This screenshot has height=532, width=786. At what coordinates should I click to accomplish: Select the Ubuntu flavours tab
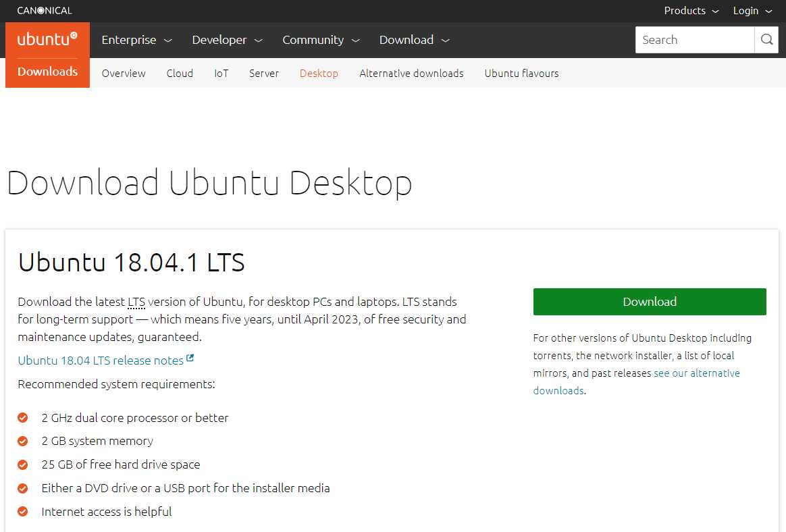tap(521, 73)
